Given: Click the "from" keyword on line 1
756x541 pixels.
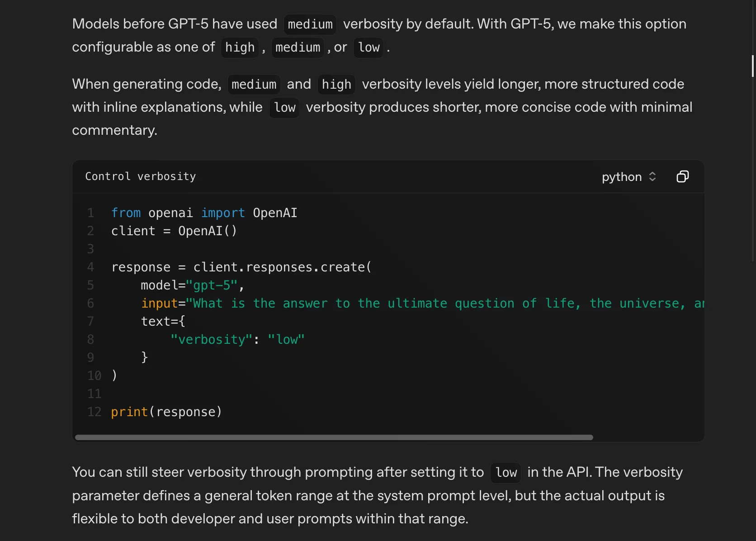Looking at the screenshot, I should click(126, 213).
